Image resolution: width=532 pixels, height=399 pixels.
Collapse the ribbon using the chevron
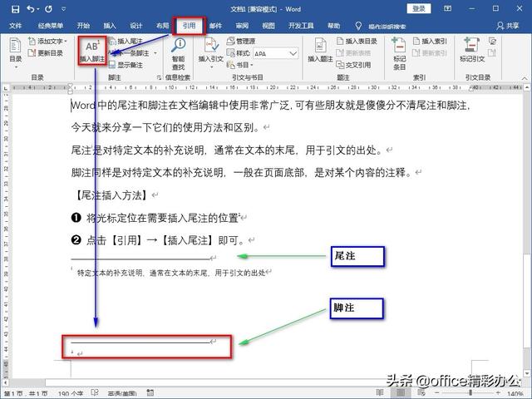pyautogui.click(x=525, y=78)
